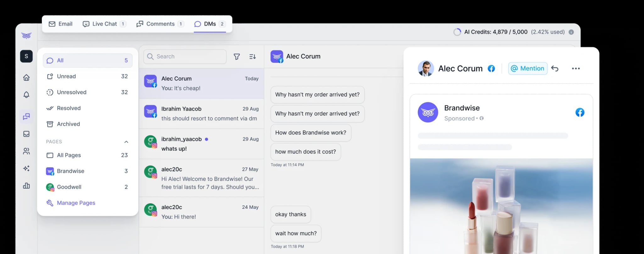The height and width of the screenshot is (254, 644).
Task: Switch to the Comments tab
Action: tap(160, 24)
